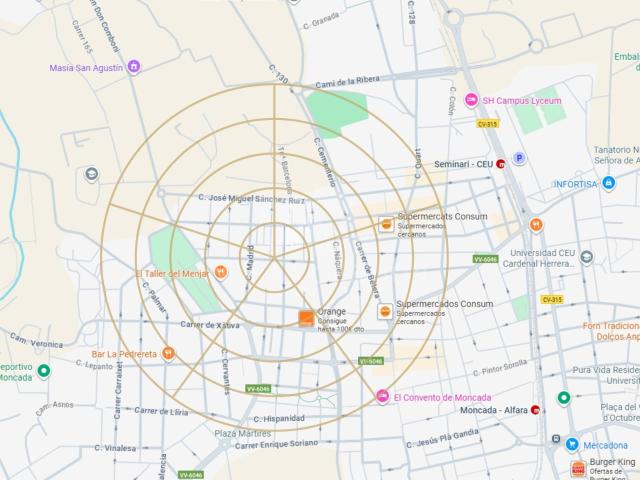Click the Burger King logo marker
640x480 pixels.
(x=578, y=469)
